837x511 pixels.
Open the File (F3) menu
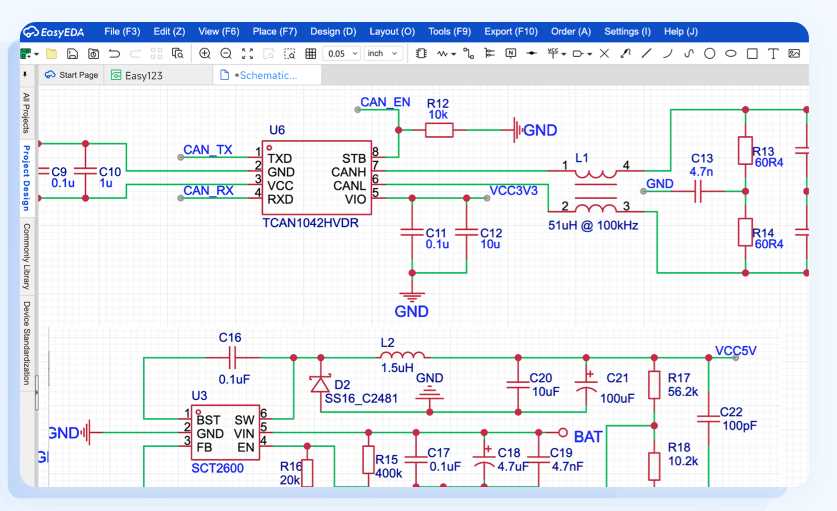point(122,32)
